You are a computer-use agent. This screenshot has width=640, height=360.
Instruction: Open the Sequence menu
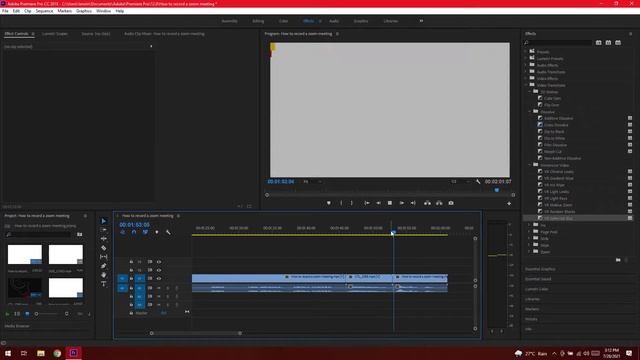44,11
